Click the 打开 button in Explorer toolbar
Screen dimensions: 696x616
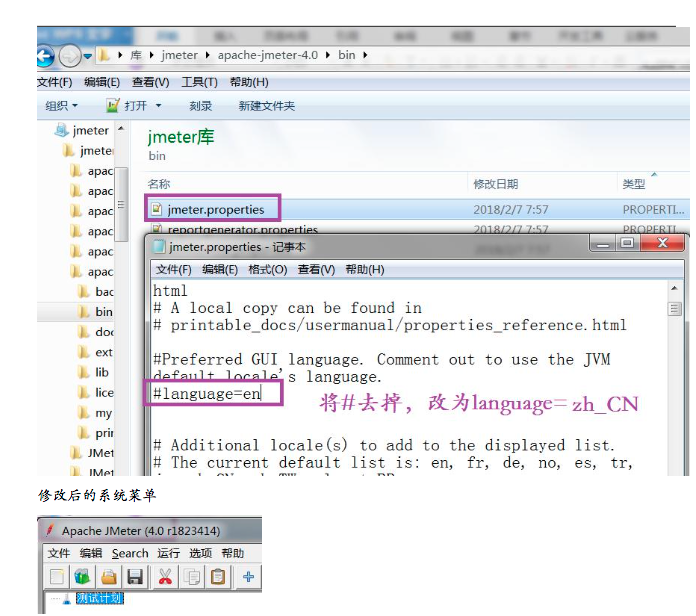127,106
